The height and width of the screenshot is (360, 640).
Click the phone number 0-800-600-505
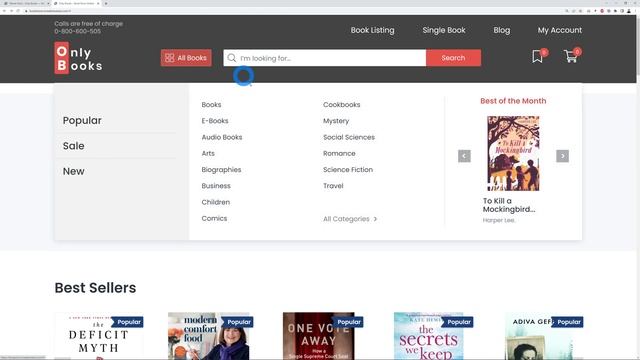click(x=78, y=31)
